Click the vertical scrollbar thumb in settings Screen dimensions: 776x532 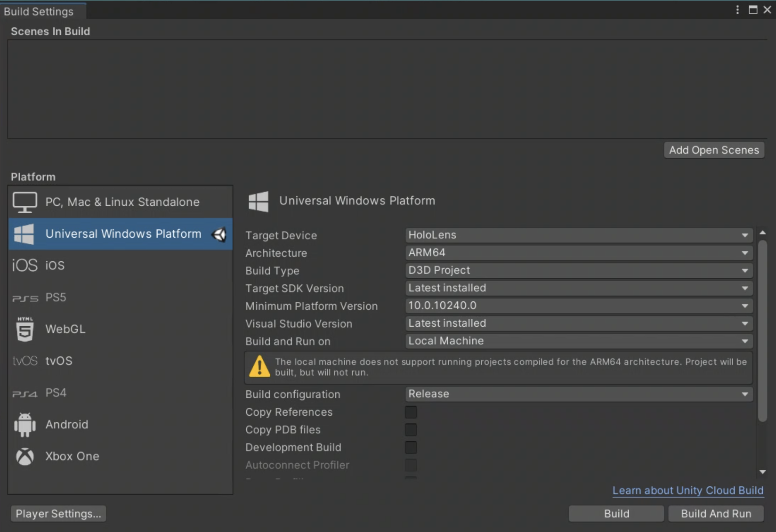click(763, 331)
